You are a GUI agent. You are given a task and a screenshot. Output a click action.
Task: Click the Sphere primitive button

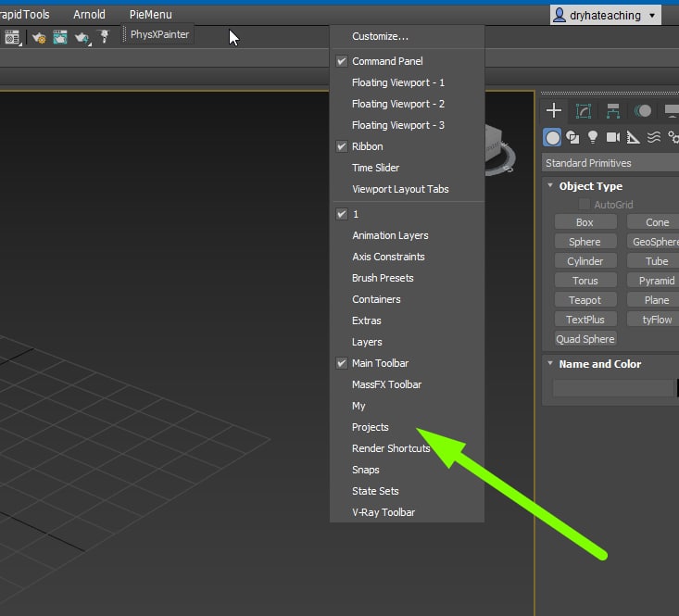(585, 242)
